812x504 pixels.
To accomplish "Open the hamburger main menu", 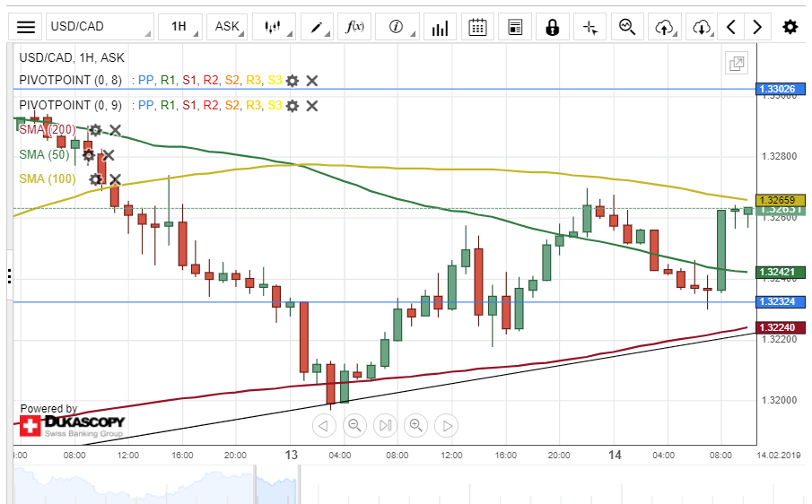I will 27,27.
